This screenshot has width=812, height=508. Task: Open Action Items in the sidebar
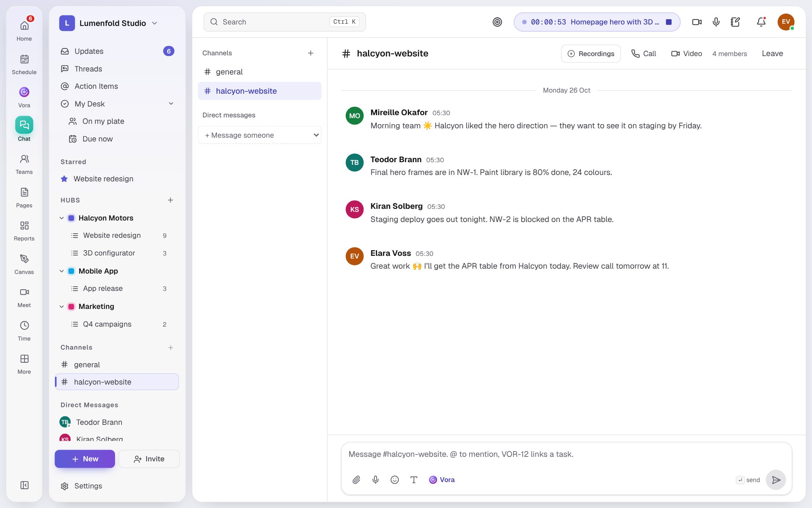[x=117, y=86]
